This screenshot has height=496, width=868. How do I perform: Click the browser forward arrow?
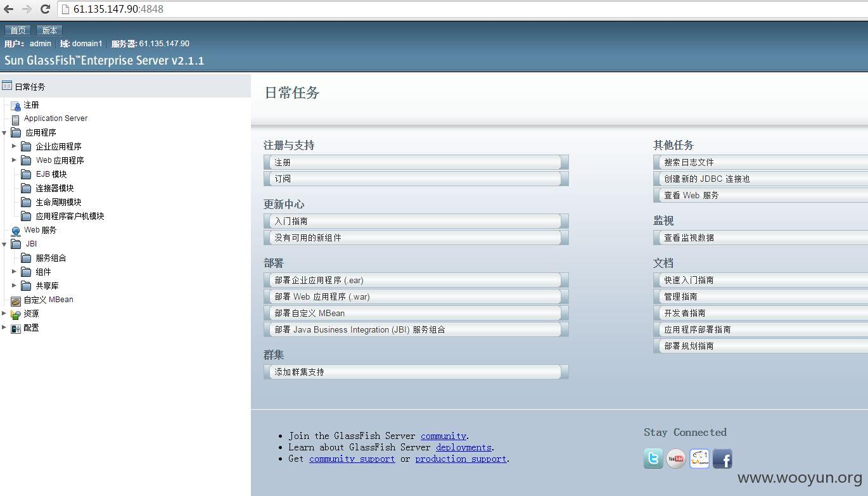27,9
